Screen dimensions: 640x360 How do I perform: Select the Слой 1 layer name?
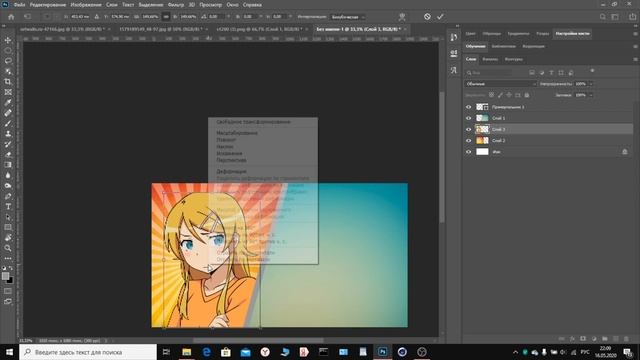(x=498, y=118)
